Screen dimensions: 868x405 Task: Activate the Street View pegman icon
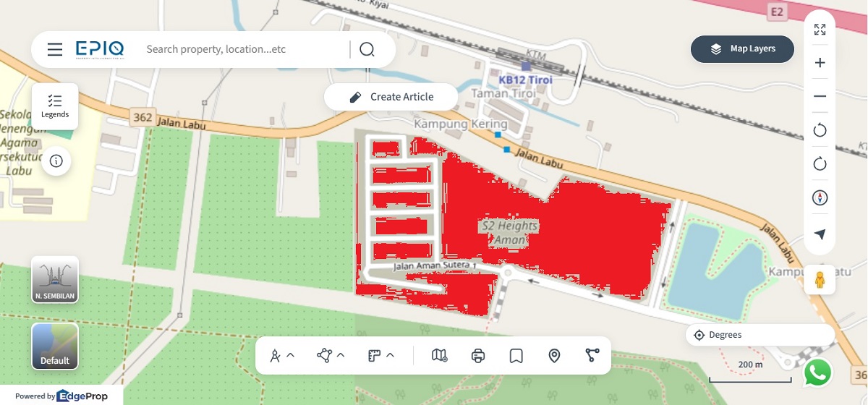[820, 280]
